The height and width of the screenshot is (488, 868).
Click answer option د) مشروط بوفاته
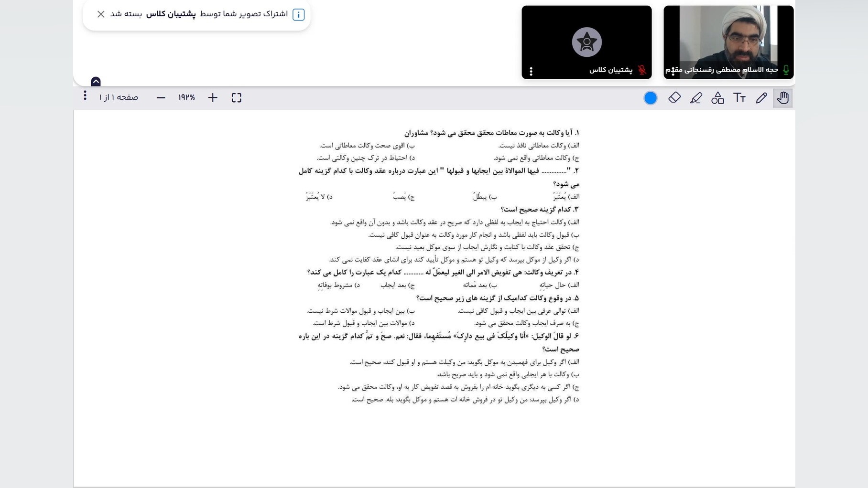coord(338,285)
